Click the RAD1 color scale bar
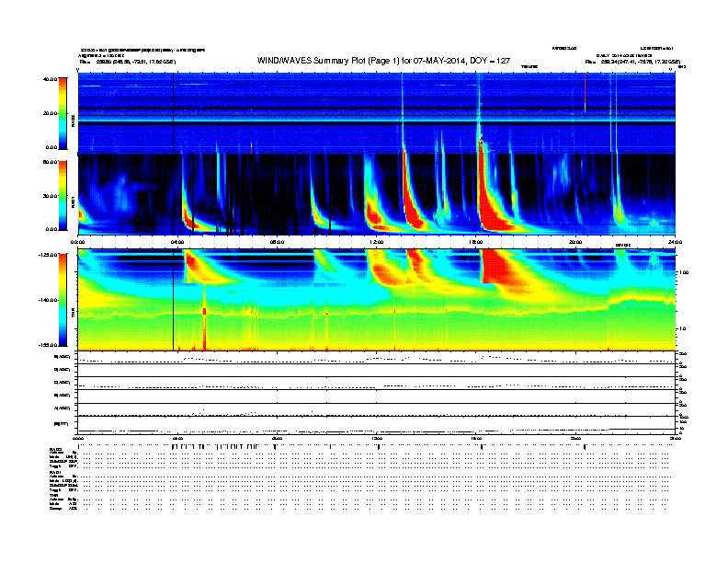Image resolution: width=728 pixels, height=563 pixels. pos(63,195)
